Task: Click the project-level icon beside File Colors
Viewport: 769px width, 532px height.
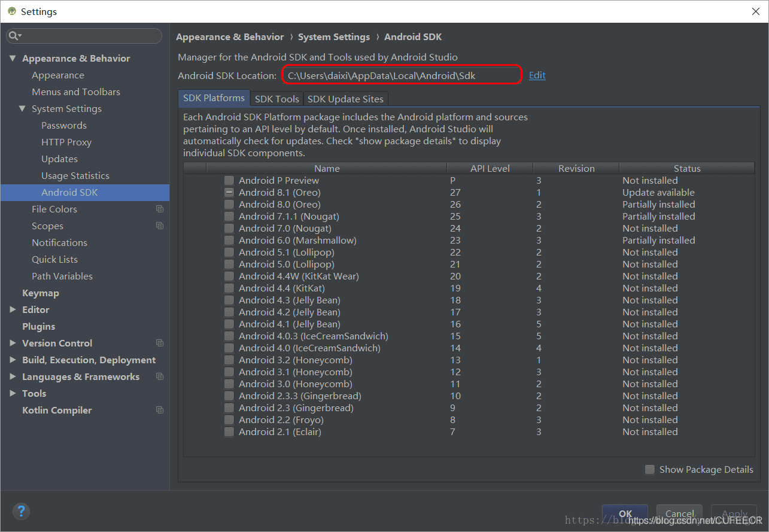Action: click(x=160, y=209)
